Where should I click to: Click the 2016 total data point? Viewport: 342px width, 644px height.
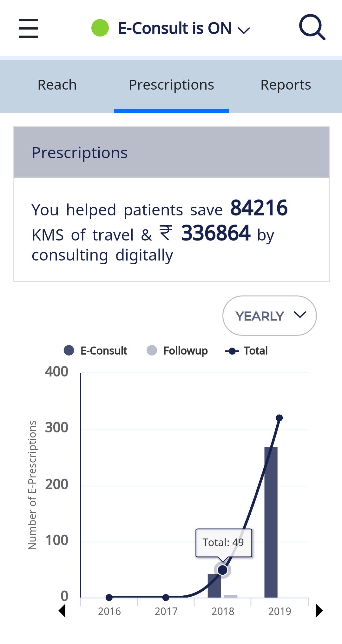coord(109,598)
